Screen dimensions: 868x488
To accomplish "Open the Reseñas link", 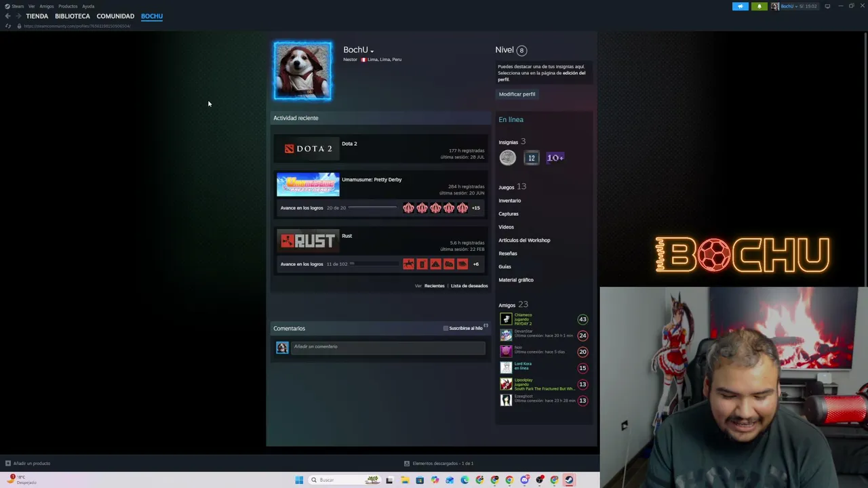I will [508, 253].
